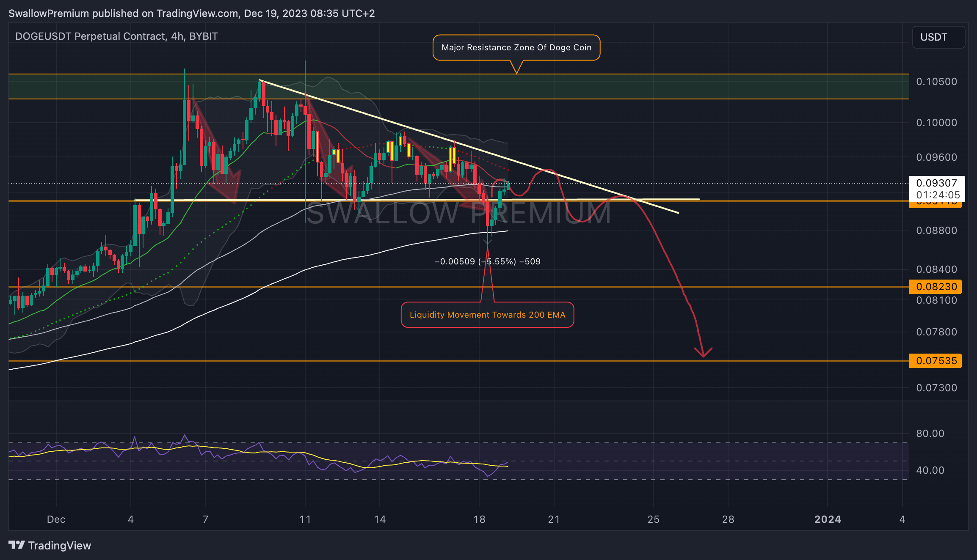Viewport: 977px width, 560px height.
Task: Click the TradingView logo at bottom left
Action: (x=50, y=546)
